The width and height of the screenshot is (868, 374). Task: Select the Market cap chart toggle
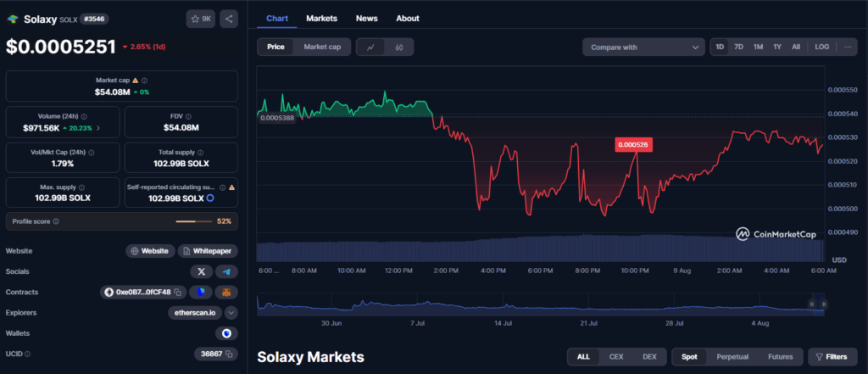322,47
